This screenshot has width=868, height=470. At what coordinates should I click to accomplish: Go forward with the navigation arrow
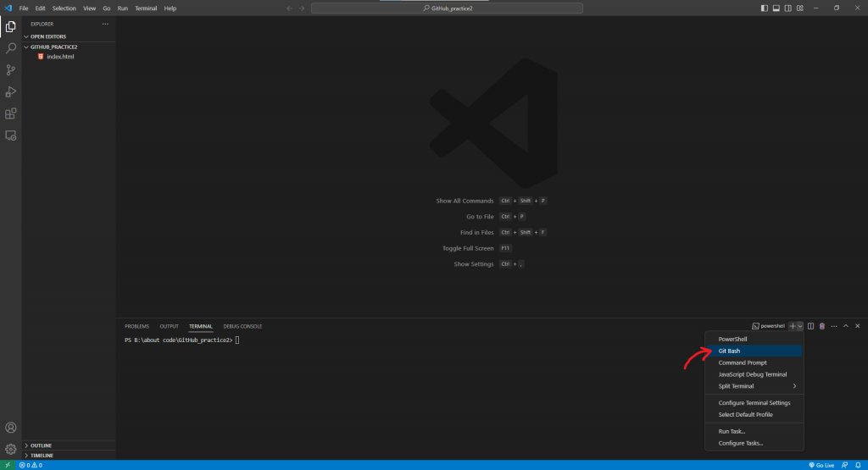(302, 8)
